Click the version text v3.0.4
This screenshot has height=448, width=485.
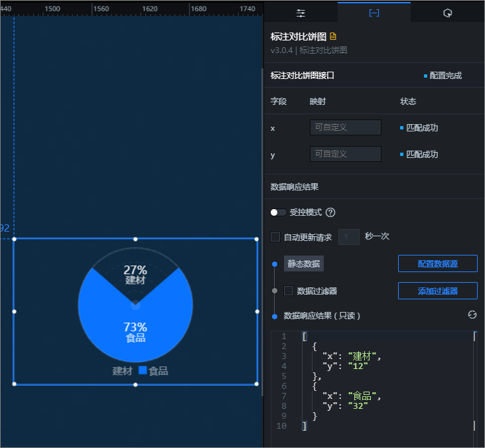[281, 50]
